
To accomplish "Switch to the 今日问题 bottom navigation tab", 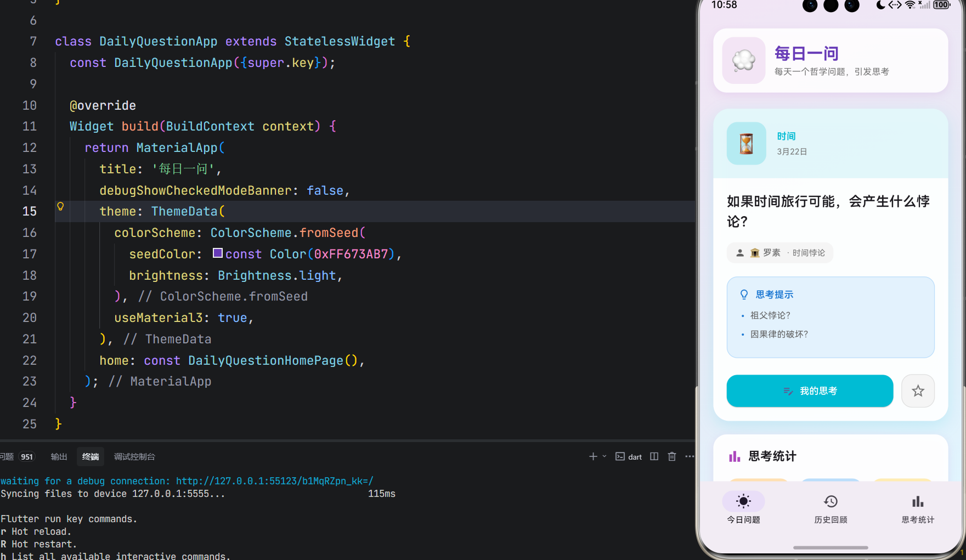I will 743,508.
